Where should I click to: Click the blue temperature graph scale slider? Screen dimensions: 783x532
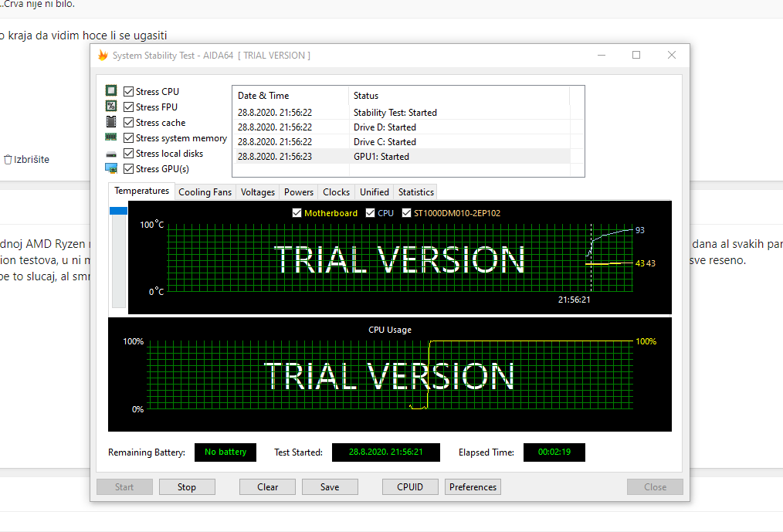118,211
